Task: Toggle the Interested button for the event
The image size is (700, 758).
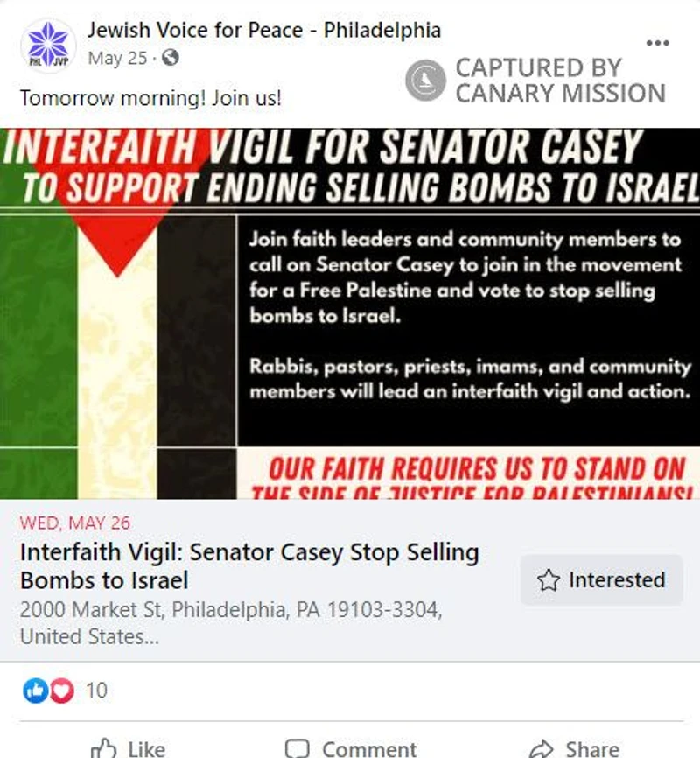Action: point(601,580)
